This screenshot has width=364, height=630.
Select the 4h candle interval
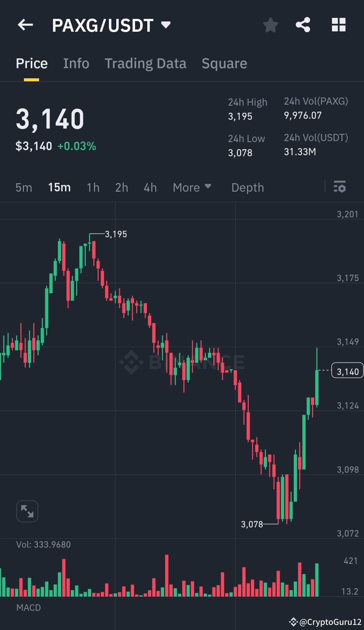pyautogui.click(x=150, y=187)
